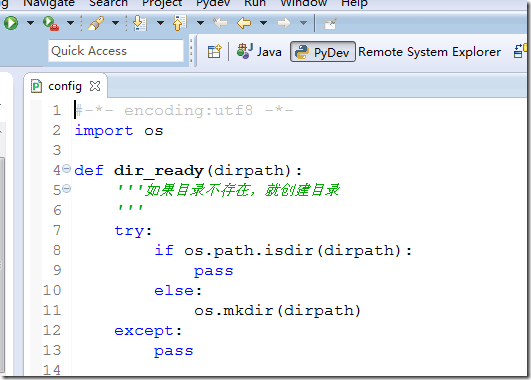Collapse the docstring fold marker on line 5
This screenshot has width=531, height=380.
[x=67, y=189]
